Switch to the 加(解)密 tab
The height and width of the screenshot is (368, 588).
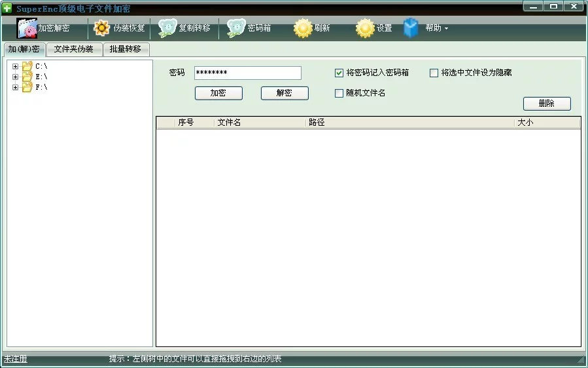point(24,49)
